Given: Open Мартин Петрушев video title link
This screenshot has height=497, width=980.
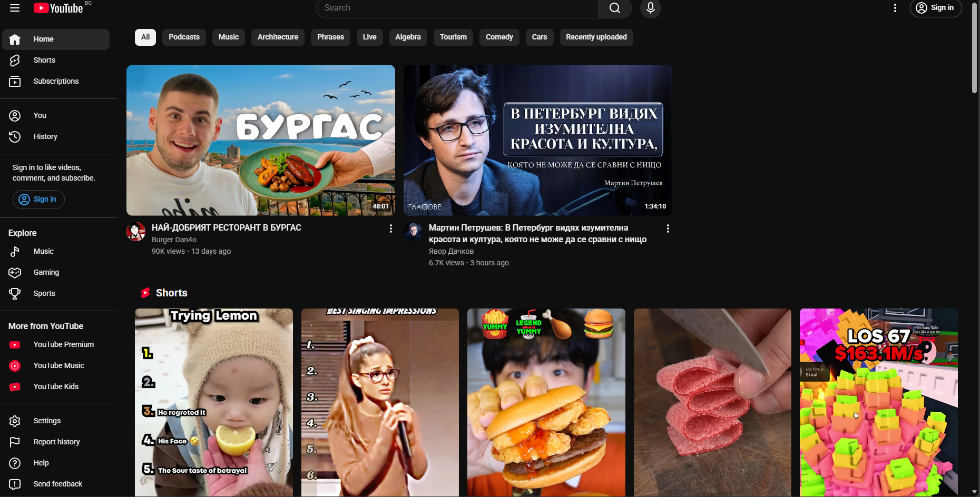Looking at the screenshot, I should [x=538, y=234].
